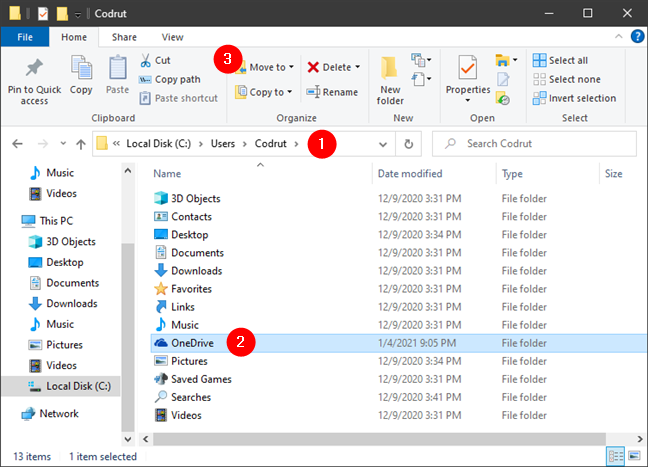Viewport: 648px width, 467px height.
Task: Open Properties with checkmark icon
Action: click(468, 67)
